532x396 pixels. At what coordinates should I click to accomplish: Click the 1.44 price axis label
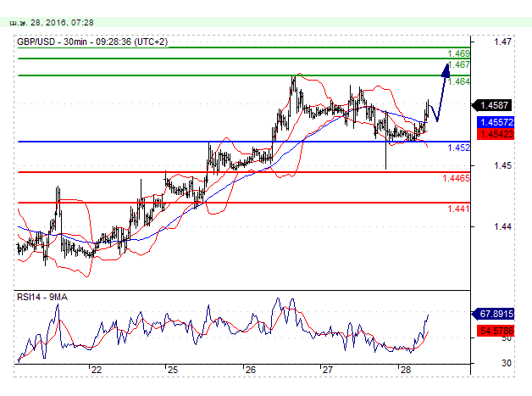point(502,226)
